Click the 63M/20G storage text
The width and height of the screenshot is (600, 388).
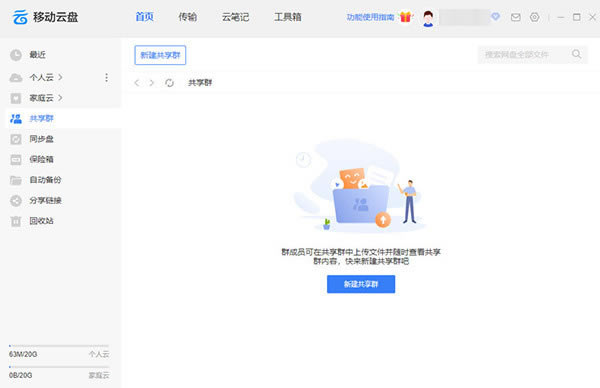23,354
